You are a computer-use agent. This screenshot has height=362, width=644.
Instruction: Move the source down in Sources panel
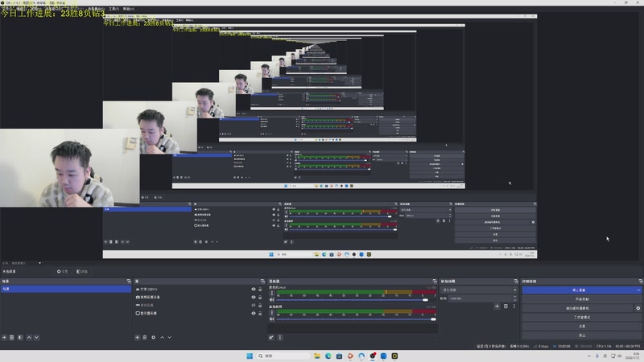click(x=169, y=337)
